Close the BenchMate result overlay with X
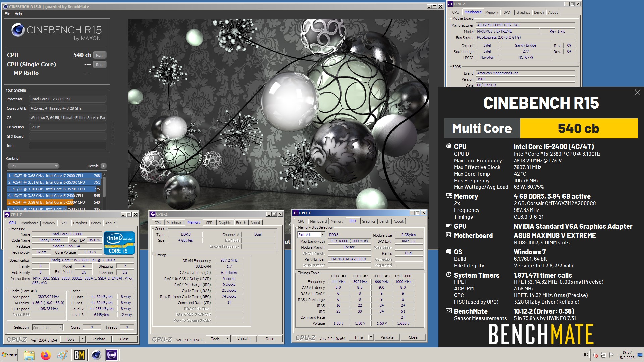Viewport: 644px width, 362px height. pos(638,93)
